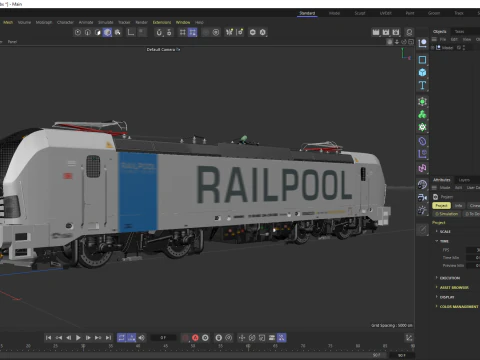Click the circled A icon in top toolbar

[x=263, y=32]
